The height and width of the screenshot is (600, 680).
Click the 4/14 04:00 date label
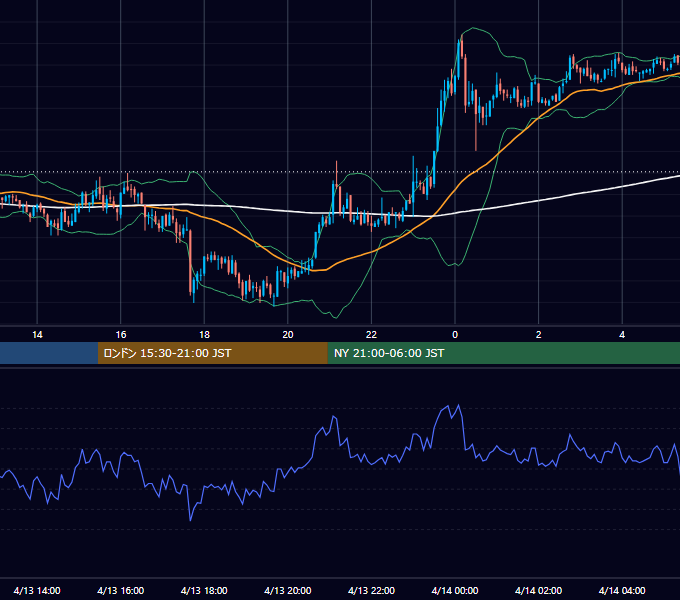coord(622,590)
